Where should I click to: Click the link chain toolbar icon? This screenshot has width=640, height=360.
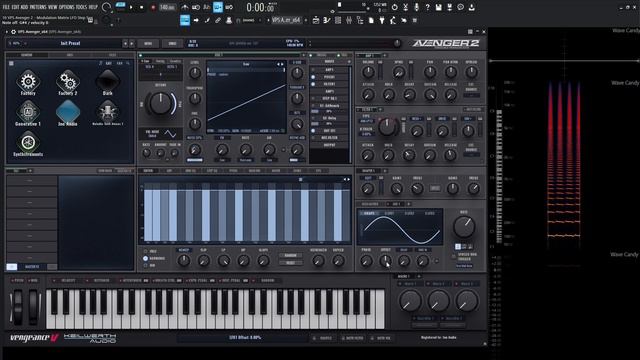click(x=218, y=20)
